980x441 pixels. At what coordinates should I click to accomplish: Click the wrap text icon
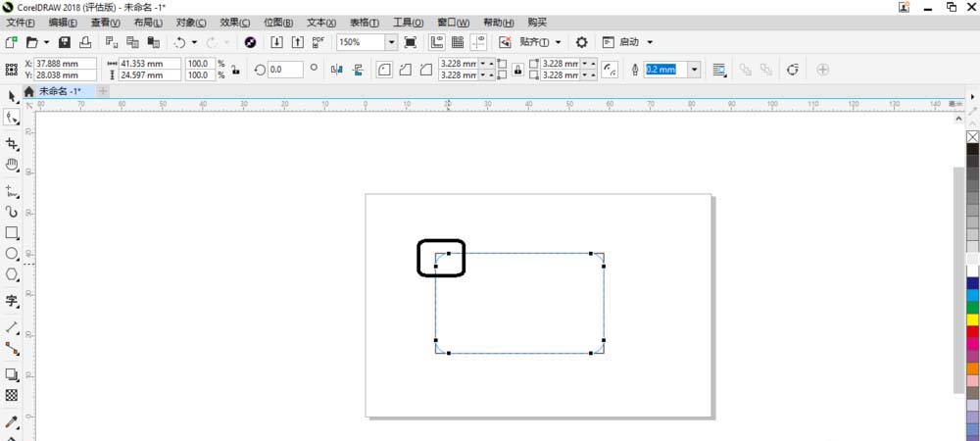point(719,70)
